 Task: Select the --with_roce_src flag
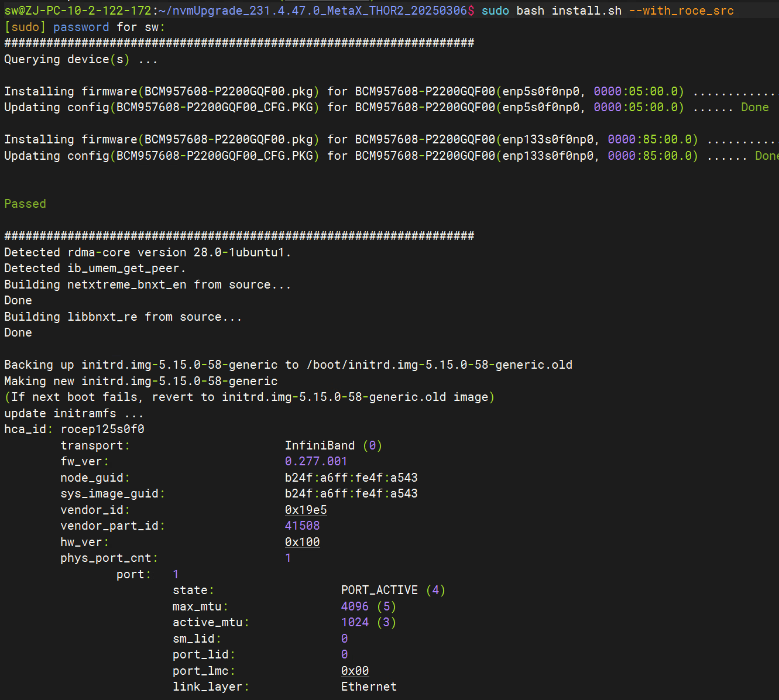pyautogui.click(x=681, y=11)
